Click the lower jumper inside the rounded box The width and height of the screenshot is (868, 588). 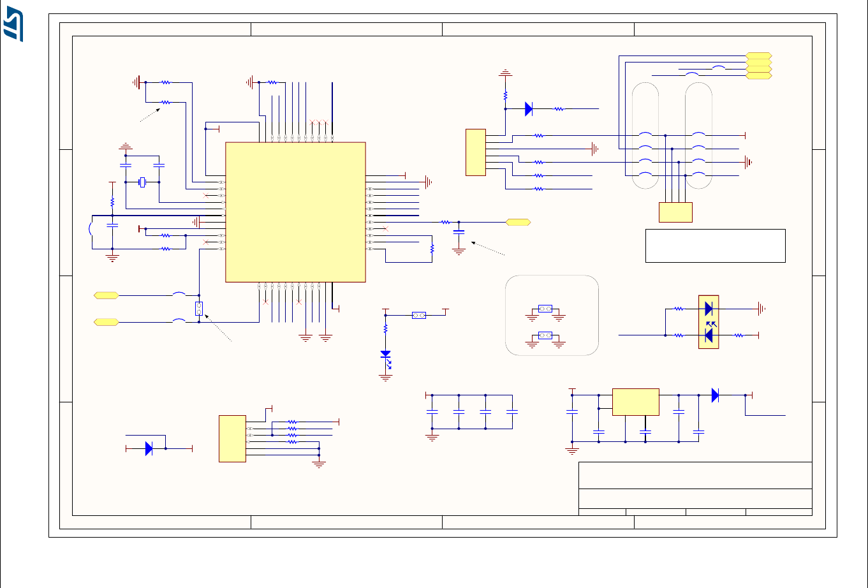(x=545, y=335)
